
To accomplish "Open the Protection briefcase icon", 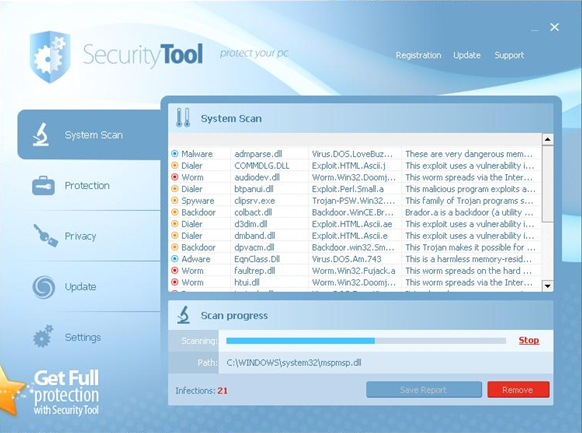I will [x=43, y=186].
